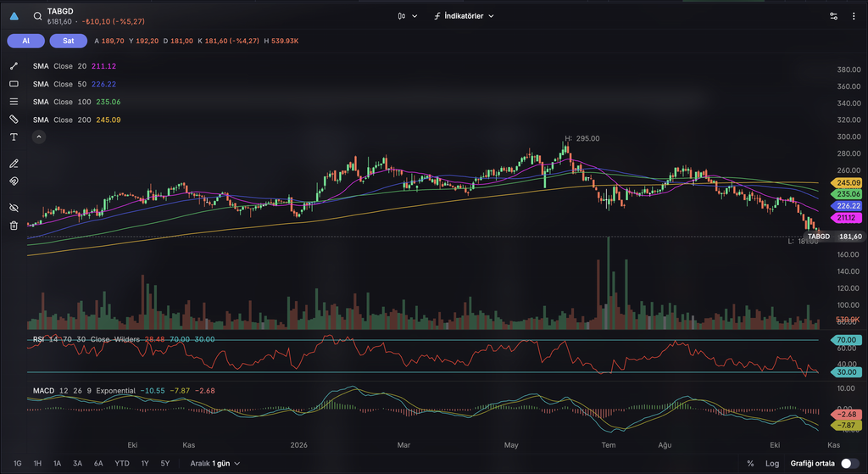Select the pencil freehand drawing tool

pyautogui.click(x=14, y=164)
